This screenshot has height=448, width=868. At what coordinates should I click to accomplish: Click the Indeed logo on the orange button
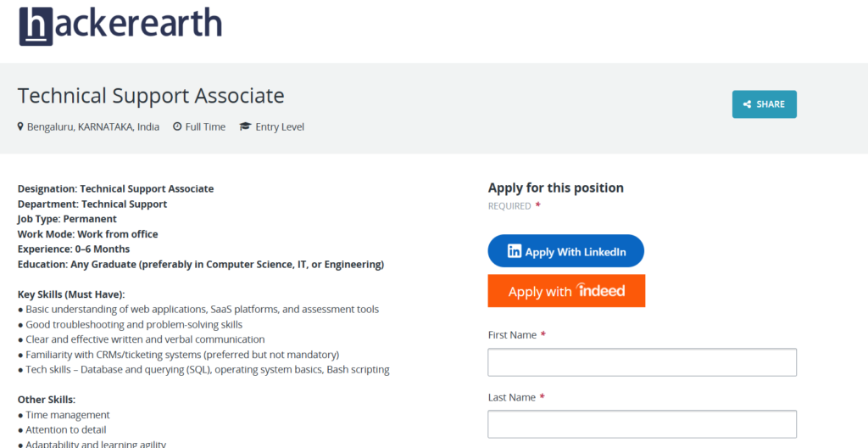click(x=601, y=290)
